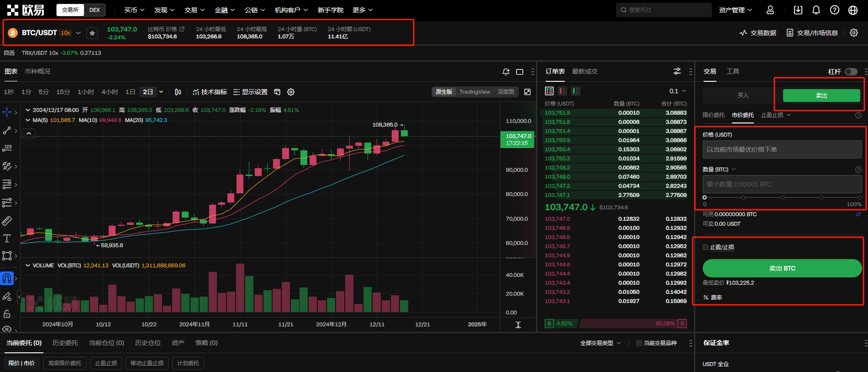The height and width of the screenshot is (372, 868).
Task: Show bids-only green order book view
Action: 576,91
